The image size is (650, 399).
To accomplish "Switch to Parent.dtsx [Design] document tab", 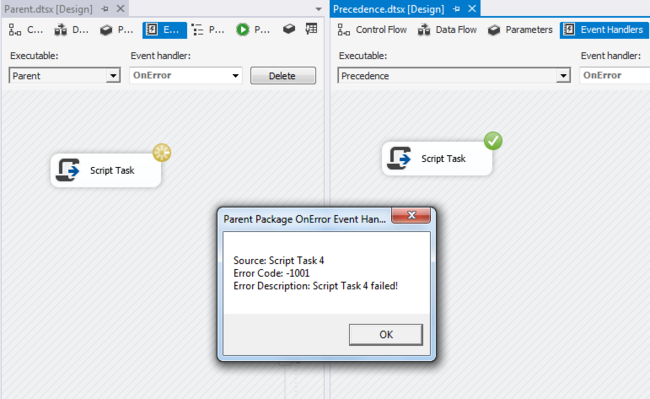I will pyautogui.click(x=48, y=9).
